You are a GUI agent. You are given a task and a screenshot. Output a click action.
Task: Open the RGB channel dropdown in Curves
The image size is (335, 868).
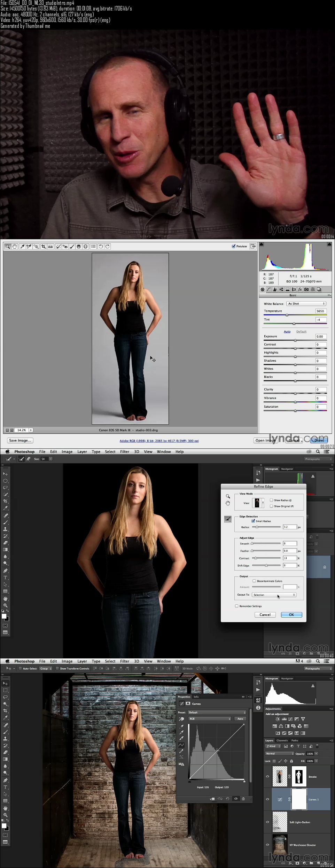click(210, 719)
